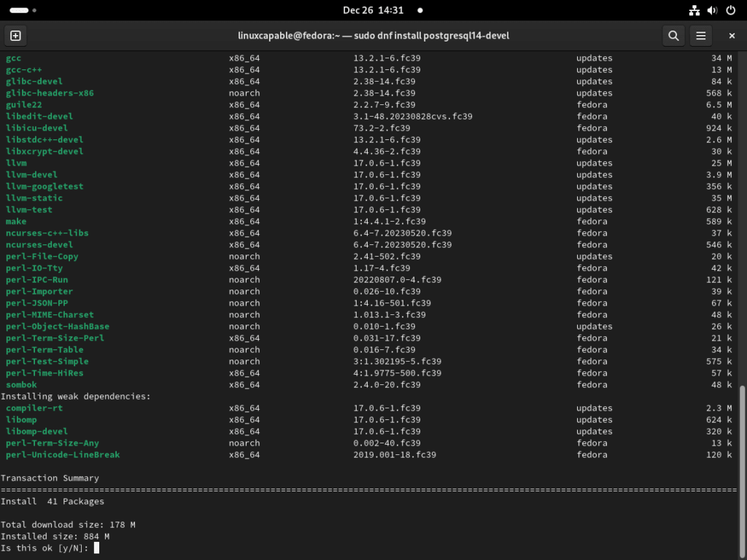The width and height of the screenshot is (747, 560).
Task: Open a new terminal tab
Action: click(15, 35)
